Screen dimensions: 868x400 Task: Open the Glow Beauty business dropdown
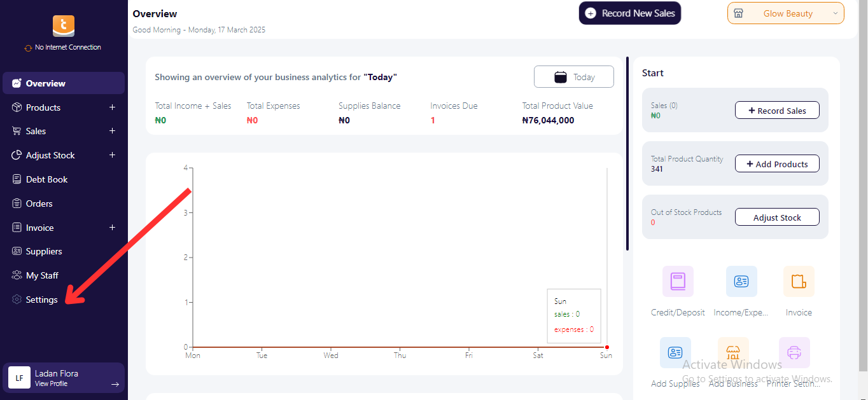click(786, 13)
